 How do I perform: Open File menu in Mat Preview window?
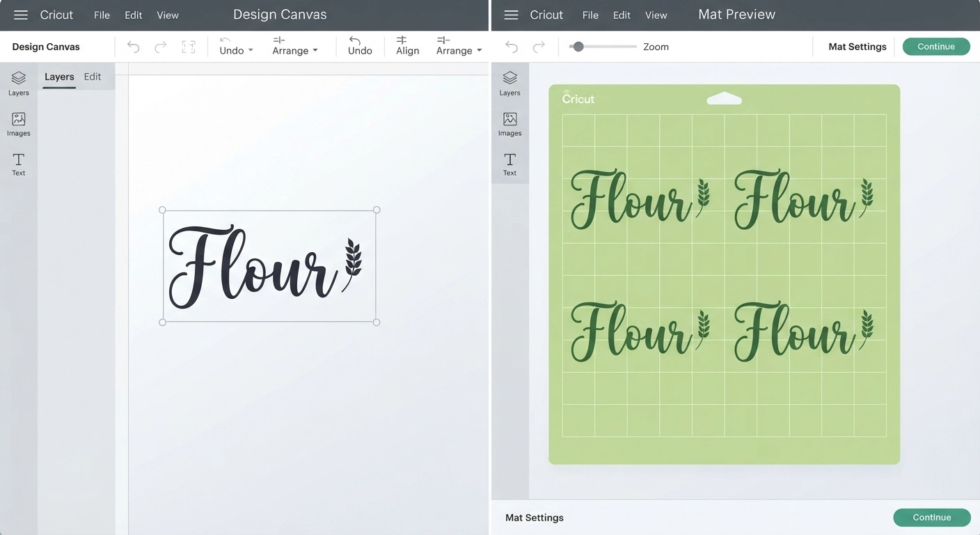click(590, 15)
